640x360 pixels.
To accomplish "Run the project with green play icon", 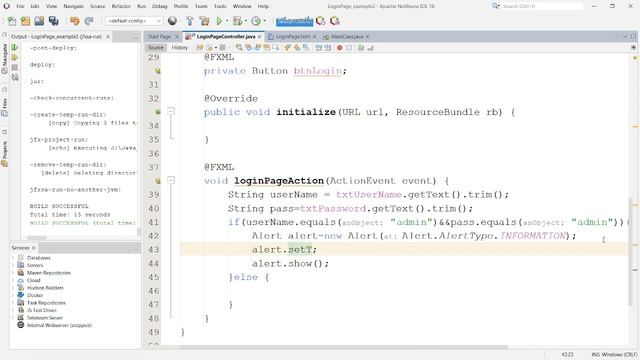I will (x=219, y=21).
